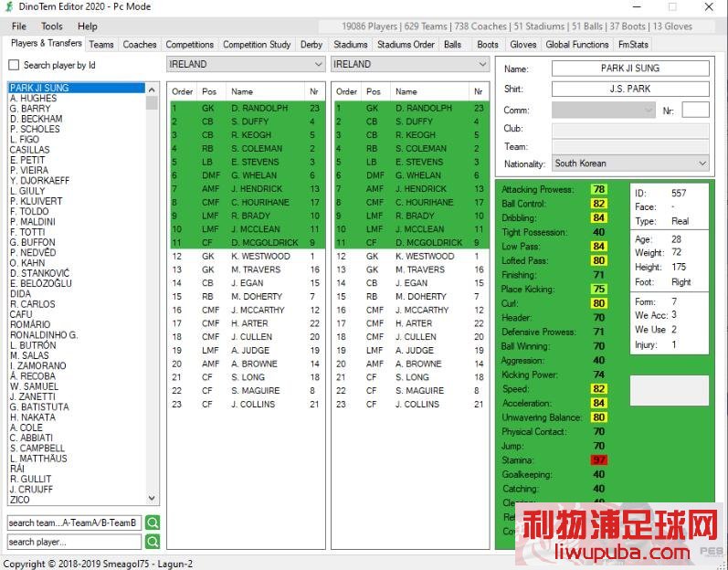The image size is (728, 570).
Task: Click Attacking Prowess value 78
Action: click(599, 189)
